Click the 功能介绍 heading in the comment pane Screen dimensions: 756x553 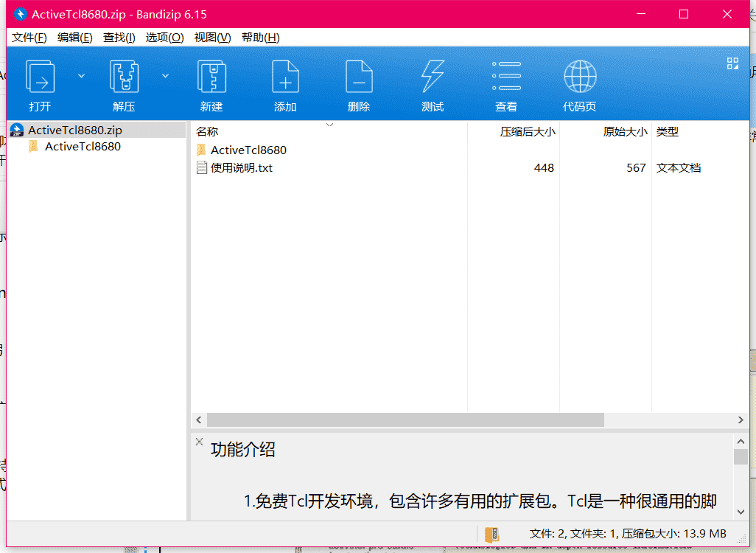pyautogui.click(x=243, y=450)
